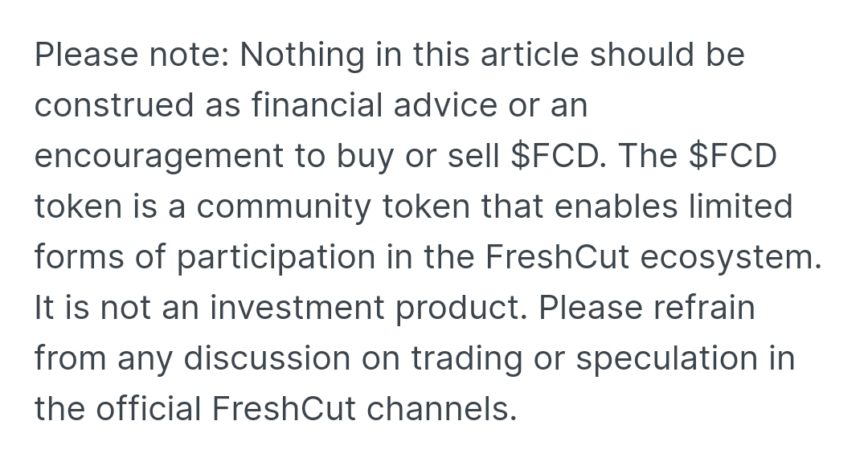This screenshot has height=466, width=868.
Task: Click the first "$FCD" after "sell"
Action: 559,156
